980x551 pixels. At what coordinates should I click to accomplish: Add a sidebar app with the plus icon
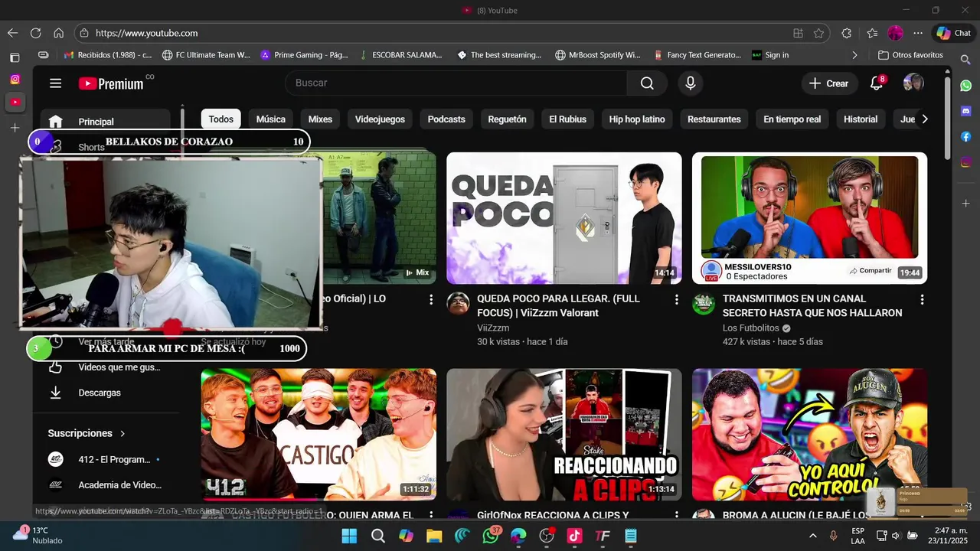pyautogui.click(x=965, y=203)
